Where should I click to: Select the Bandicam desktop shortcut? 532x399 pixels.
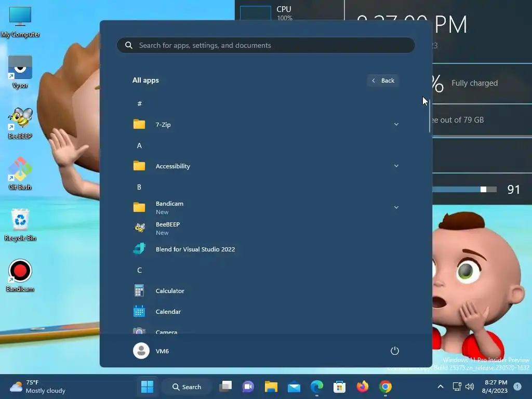20,275
